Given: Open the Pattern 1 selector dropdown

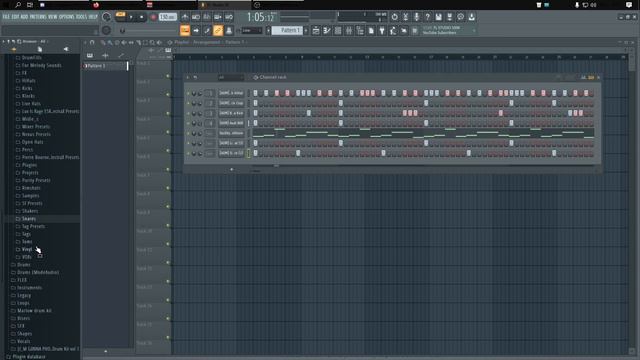Looking at the screenshot, I should 287,31.
